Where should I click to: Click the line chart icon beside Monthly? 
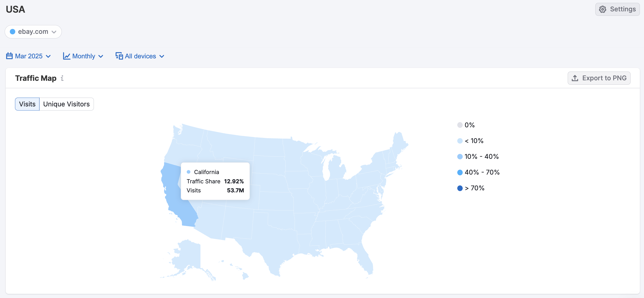tap(66, 56)
